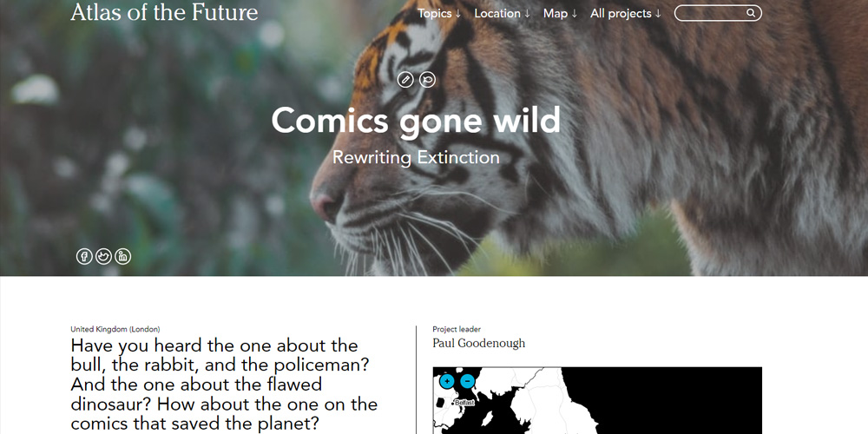The height and width of the screenshot is (434, 868).
Task: Open the Location dropdown menu
Action: 502,13
